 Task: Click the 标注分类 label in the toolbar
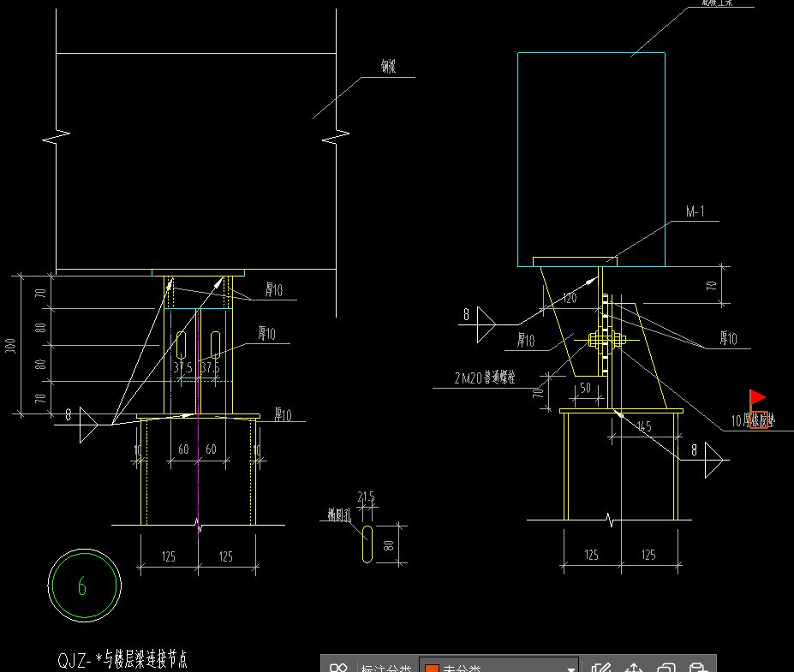[385, 668]
